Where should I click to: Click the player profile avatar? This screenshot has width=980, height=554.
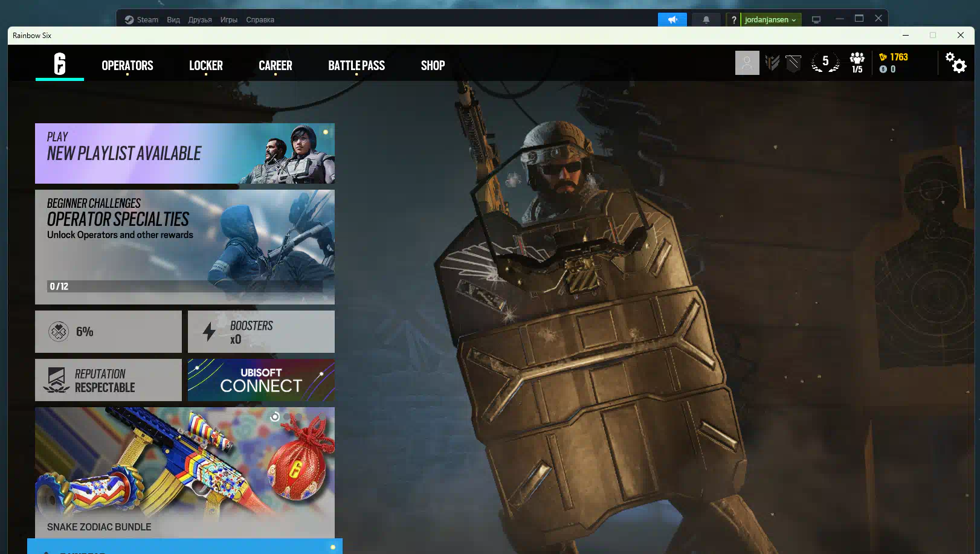747,63
